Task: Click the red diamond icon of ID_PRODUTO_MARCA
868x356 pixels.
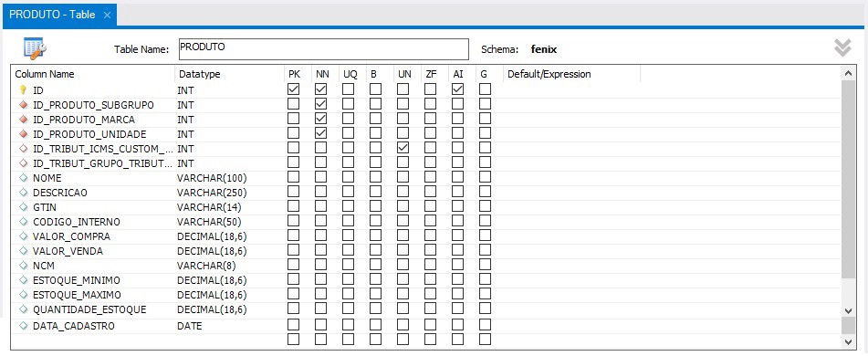Action: coord(23,119)
